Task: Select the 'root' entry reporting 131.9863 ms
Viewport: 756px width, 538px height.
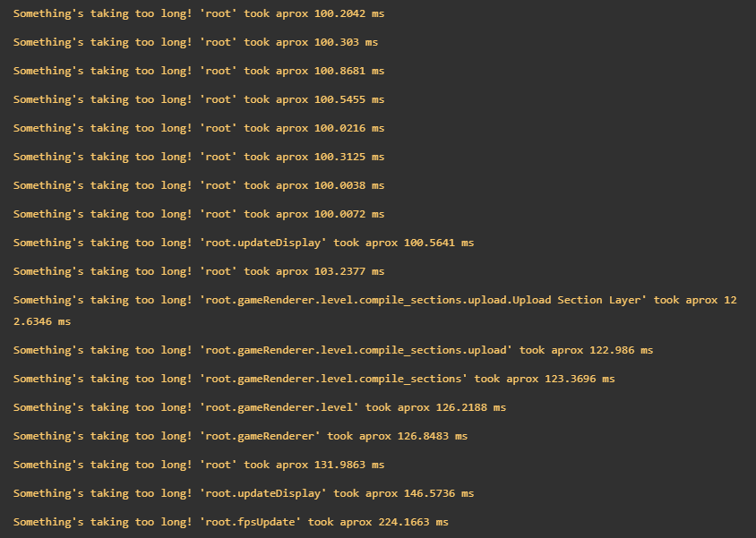Action: coord(198,465)
